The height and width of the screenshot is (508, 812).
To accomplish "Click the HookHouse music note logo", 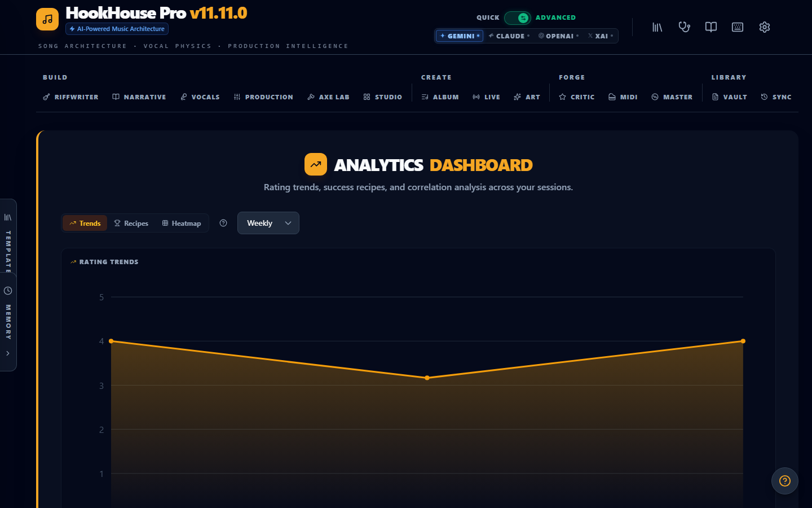I will pos(47,19).
